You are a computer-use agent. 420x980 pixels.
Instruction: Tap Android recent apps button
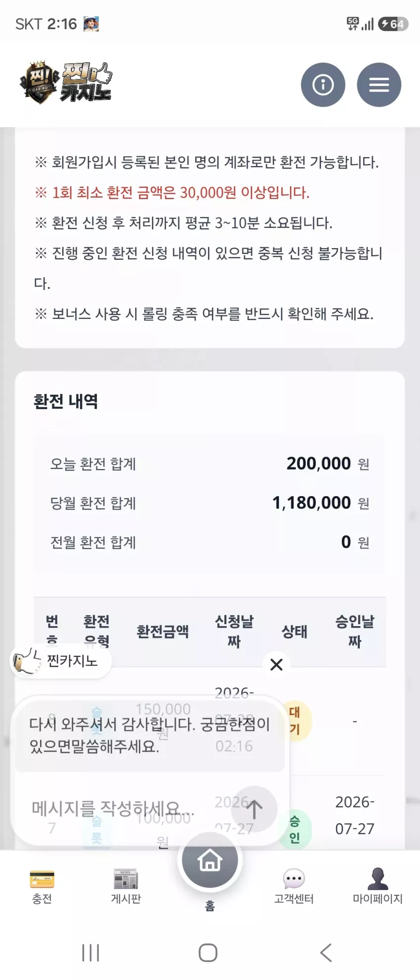tap(91, 952)
